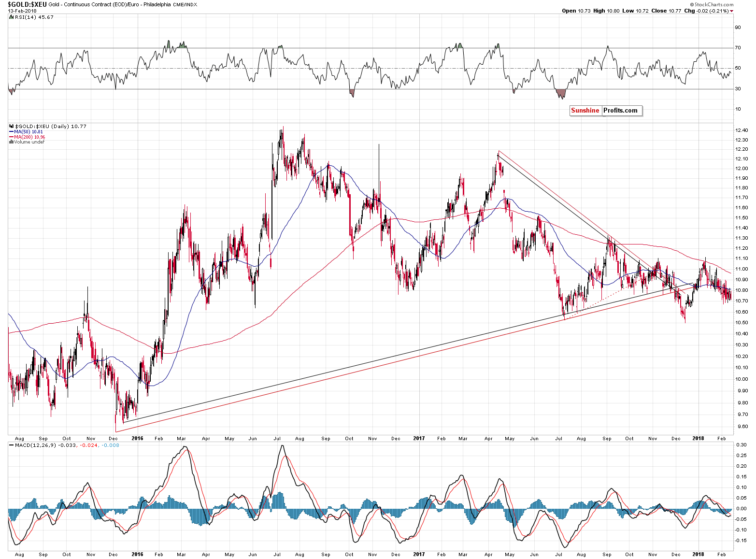Screen dimensions: 756x559
Task: Click the -0.008 MACD histogram value in blue
Action: (111, 445)
